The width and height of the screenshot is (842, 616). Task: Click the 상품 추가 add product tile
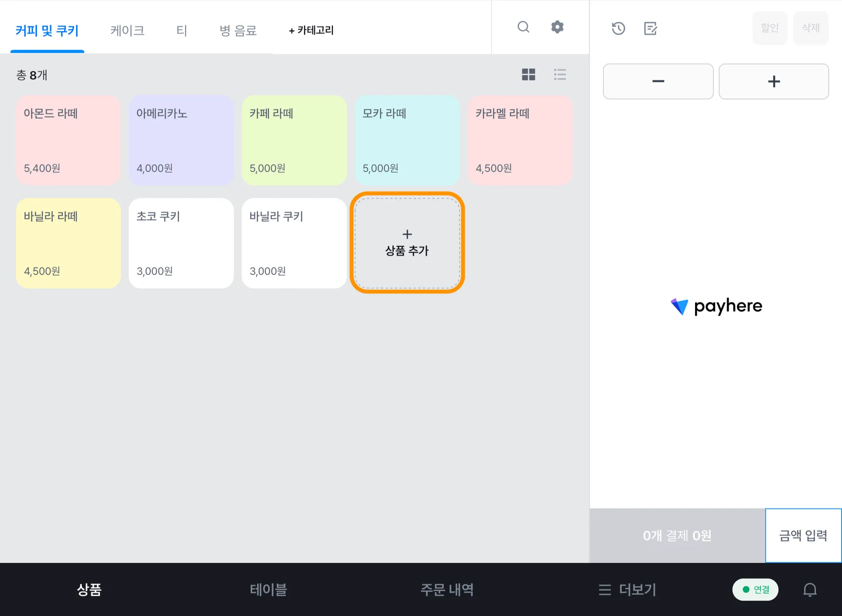pos(407,243)
